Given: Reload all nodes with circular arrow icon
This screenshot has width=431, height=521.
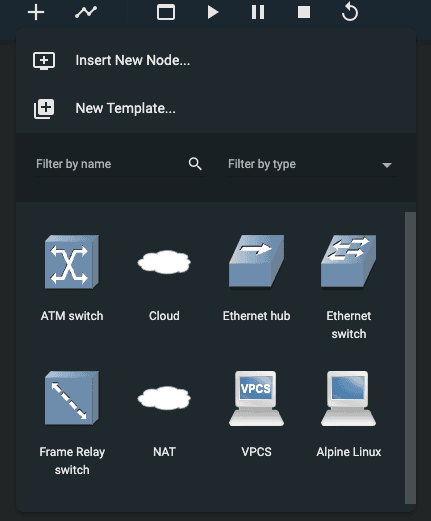Looking at the screenshot, I should click(350, 12).
